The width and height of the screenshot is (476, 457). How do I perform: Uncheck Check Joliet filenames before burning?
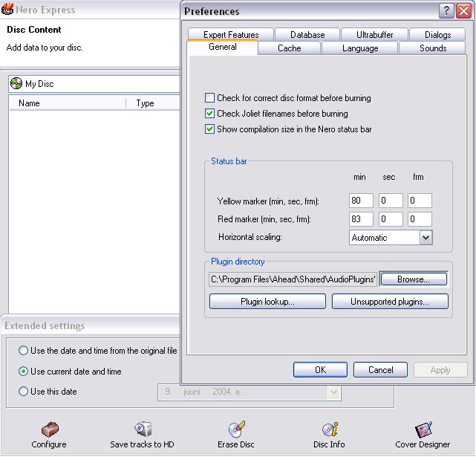coord(209,114)
